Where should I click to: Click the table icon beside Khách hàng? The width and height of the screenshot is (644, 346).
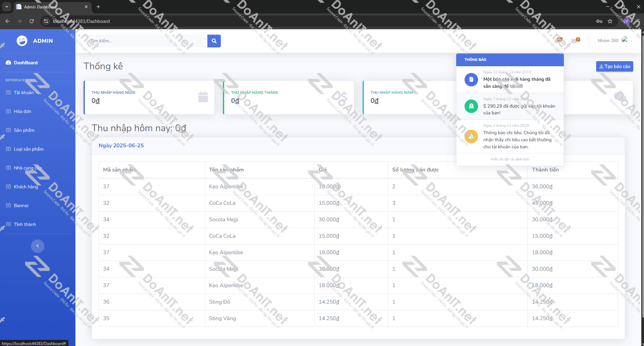point(8,187)
